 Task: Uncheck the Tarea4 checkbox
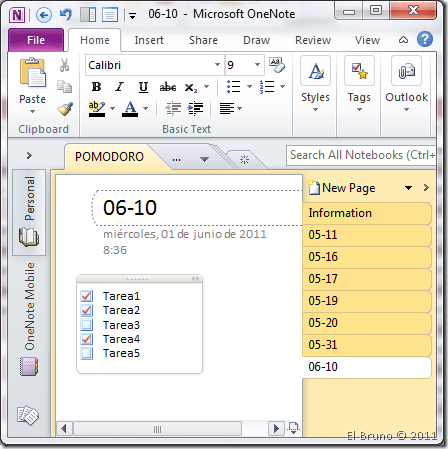coord(87,339)
